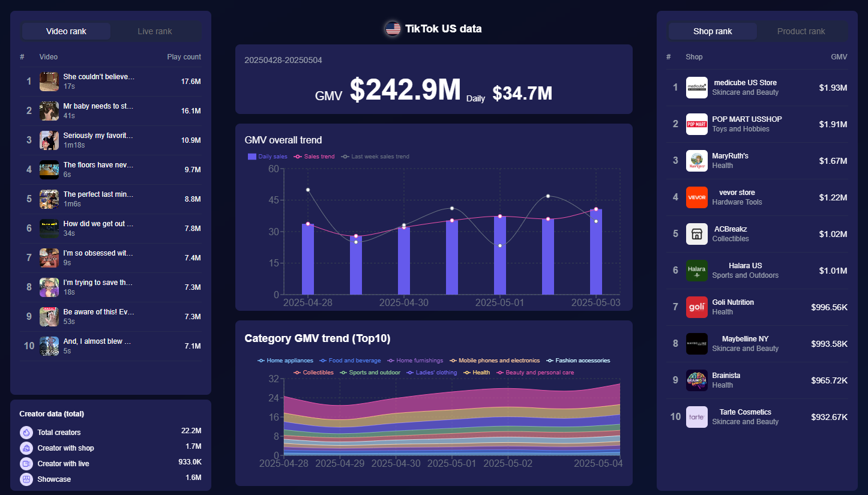This screenshot has height=495, width=868.
Task: Click the Creator with live icon
Action: [x=26, y=463]
